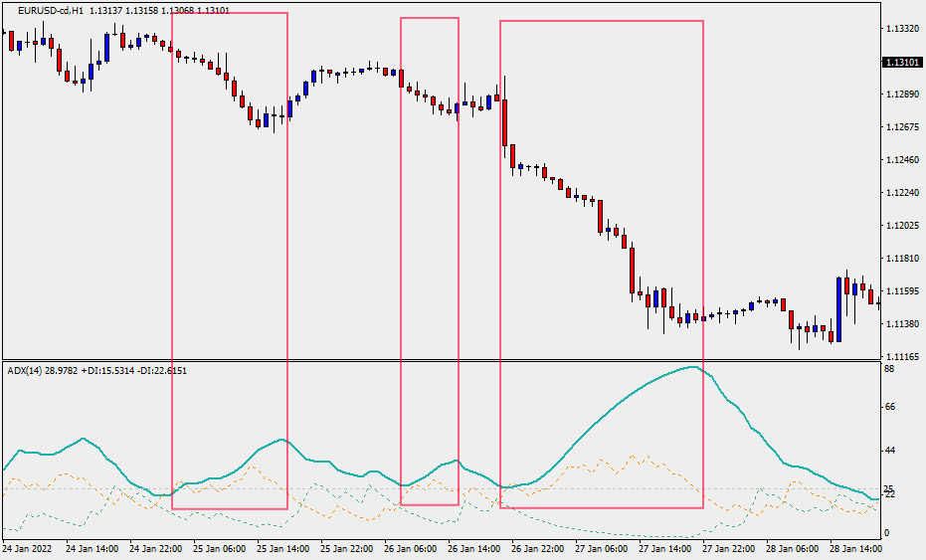The width and height of the screenshot is (926, 560).
Task: Click the peak of the teal ADX line
Action: tap(691, 367)
